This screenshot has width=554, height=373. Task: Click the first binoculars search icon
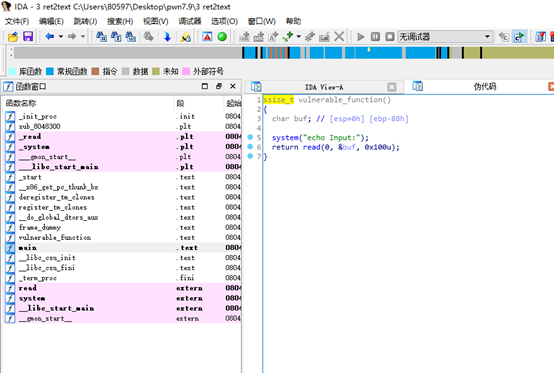pyautogui.click(x=101, y=36)
